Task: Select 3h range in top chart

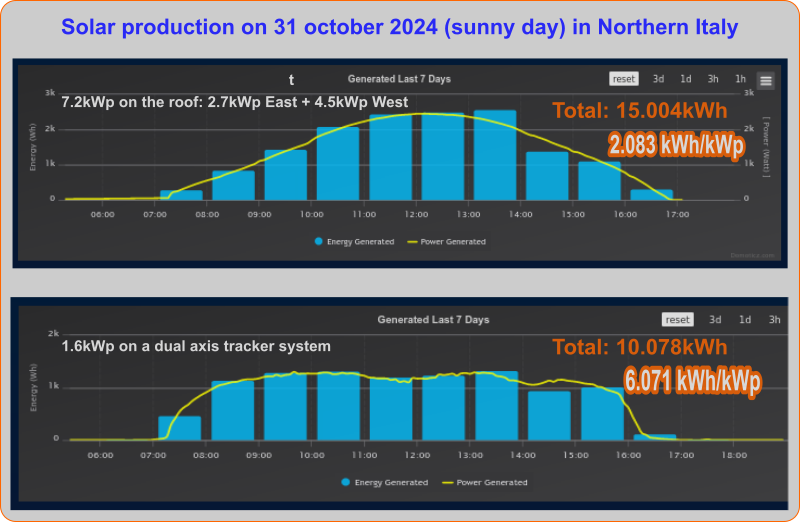Action: pyautogui.click(x=713, y=79)
